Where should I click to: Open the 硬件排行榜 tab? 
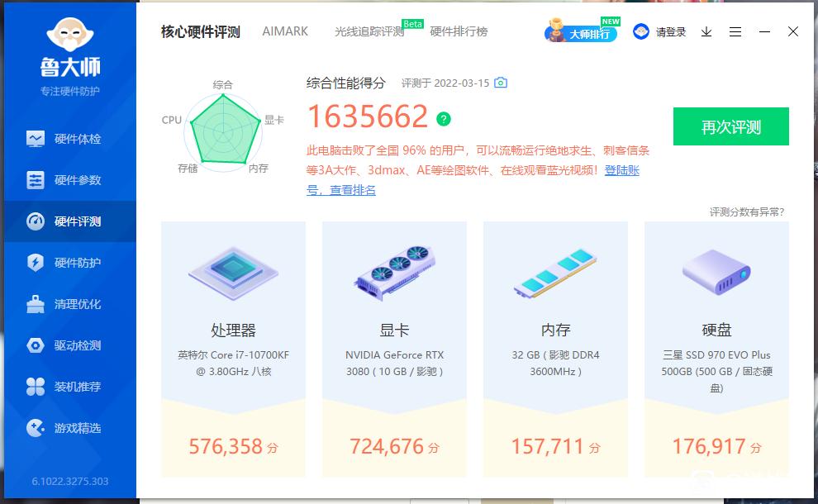coord(459,32)
